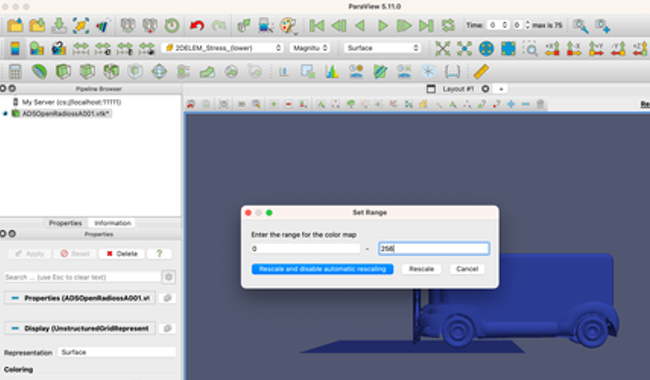Play animation in reverse

(360, 26)
